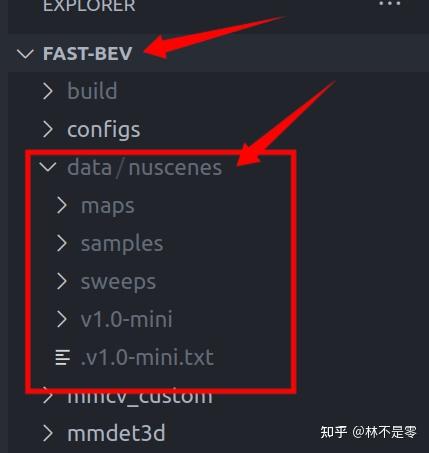Open the .v1.0-mini.txt file
This screenshot has height=453, width=429.
click(x=147, y=358)
